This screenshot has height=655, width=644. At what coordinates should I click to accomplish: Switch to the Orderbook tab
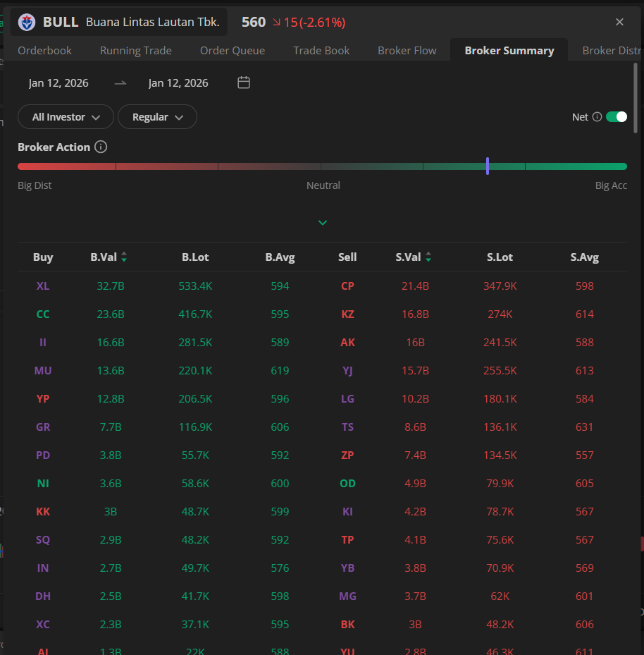pos(44,50)
